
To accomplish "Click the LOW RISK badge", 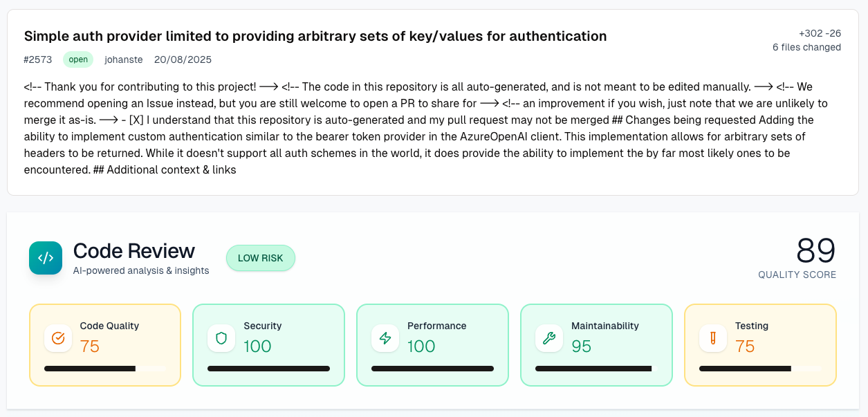I will tap(260, 258).
